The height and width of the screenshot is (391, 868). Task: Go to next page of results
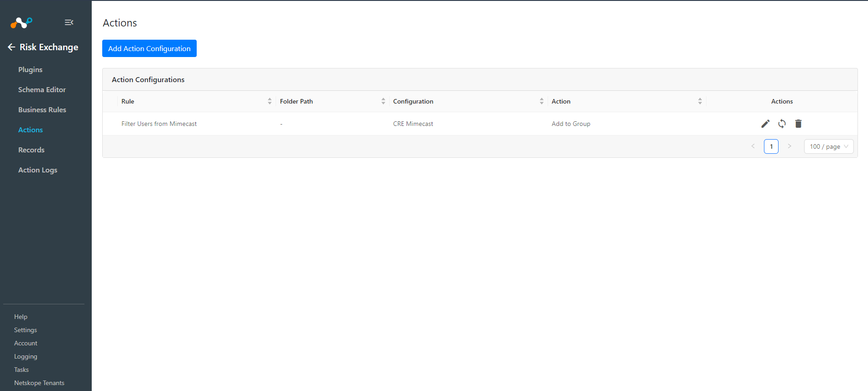click(790, 146)
